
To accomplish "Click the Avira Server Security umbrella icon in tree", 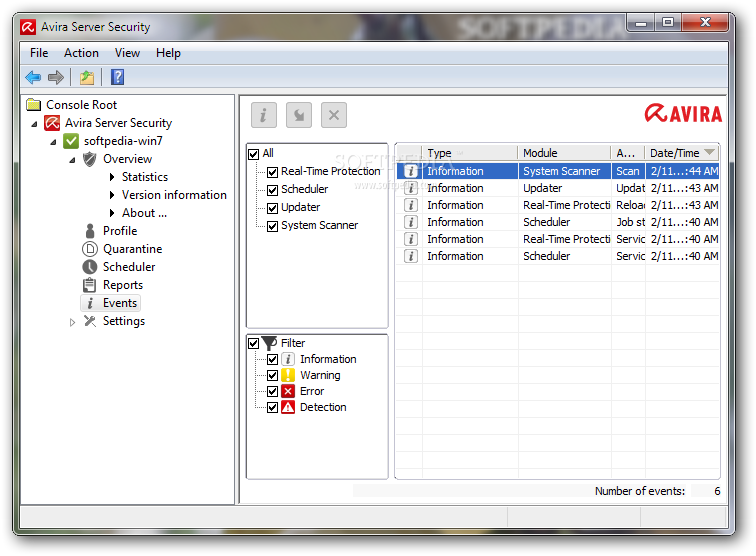I will point(52,123).
